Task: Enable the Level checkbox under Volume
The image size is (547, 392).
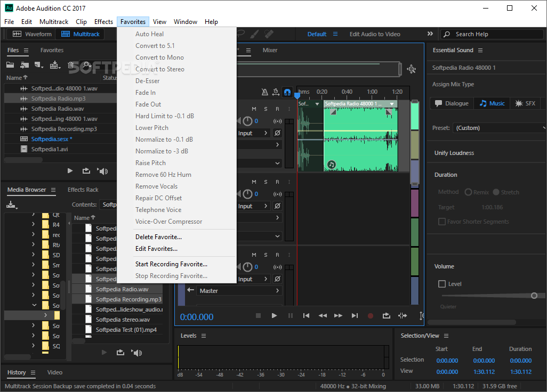Action: [x=442, y=284]
